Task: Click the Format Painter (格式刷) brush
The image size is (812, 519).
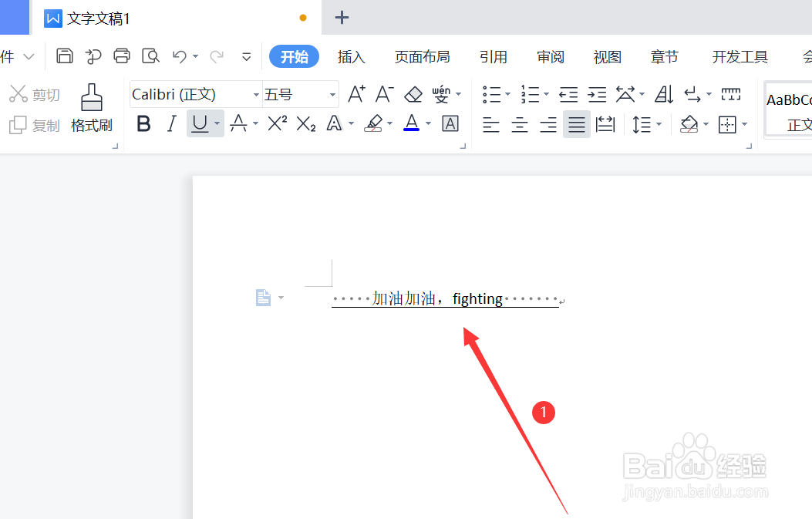Action: point(92,108)
